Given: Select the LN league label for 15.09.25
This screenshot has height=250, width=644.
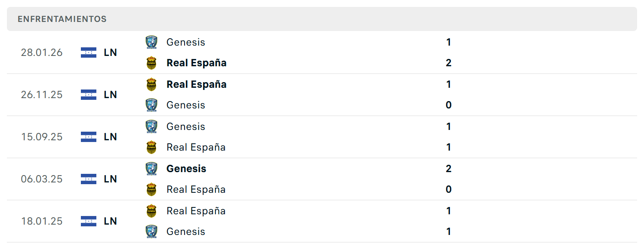Looking at the screenshot, I should [x=111, y=137].
